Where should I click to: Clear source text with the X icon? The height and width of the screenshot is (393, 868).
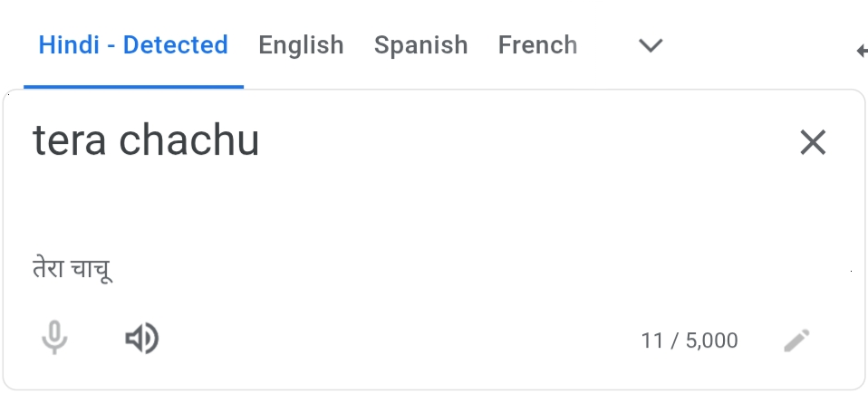click(x=812, y=142)
